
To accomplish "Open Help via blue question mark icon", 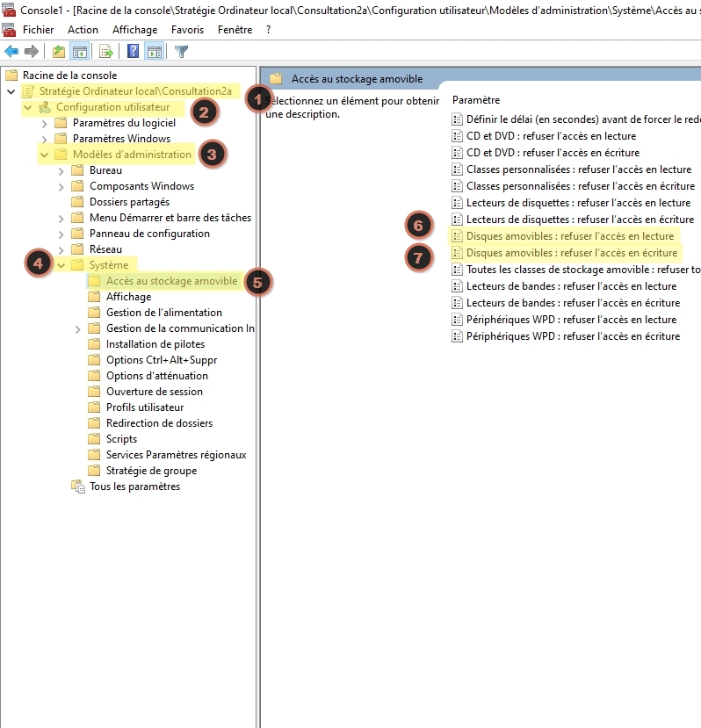I will coord(134,51).
